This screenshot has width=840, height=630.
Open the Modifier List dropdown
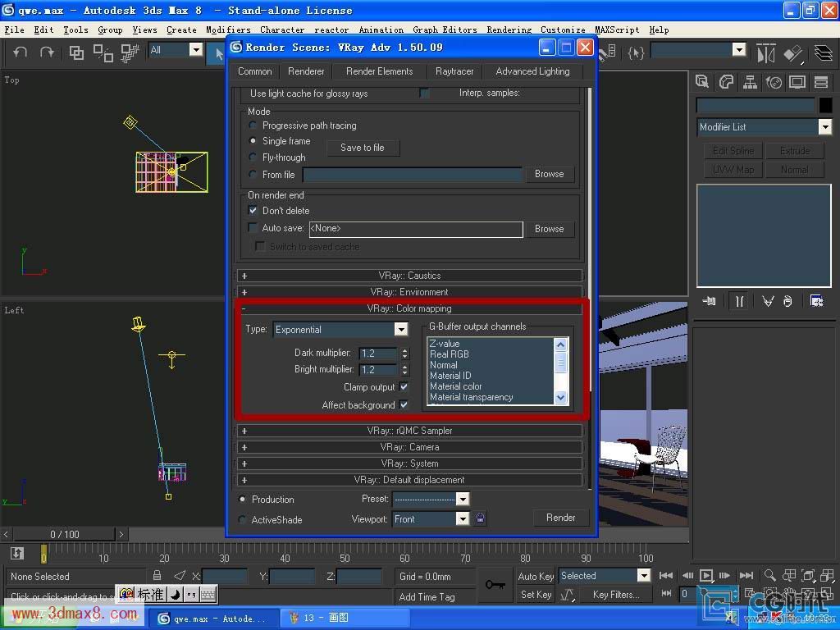[x=825, y=127]
